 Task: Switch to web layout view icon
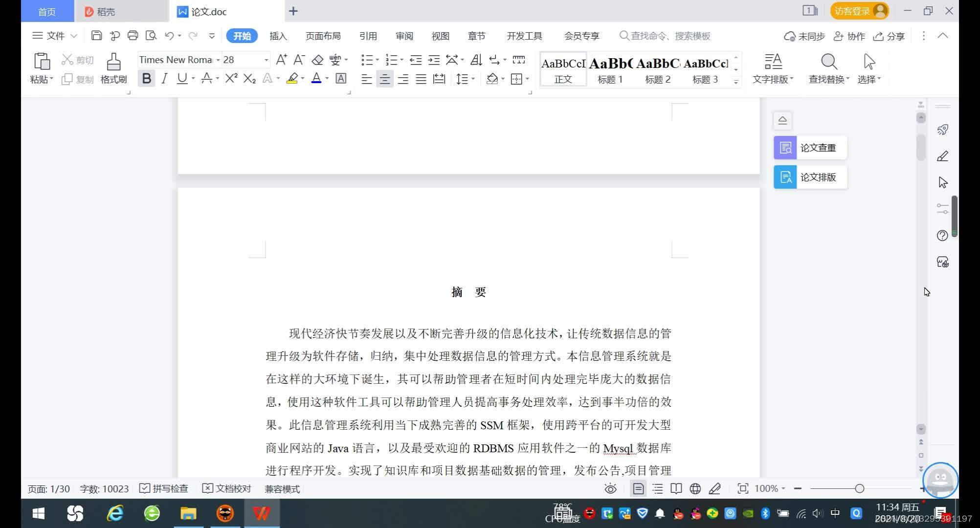(x=695, y=488)
